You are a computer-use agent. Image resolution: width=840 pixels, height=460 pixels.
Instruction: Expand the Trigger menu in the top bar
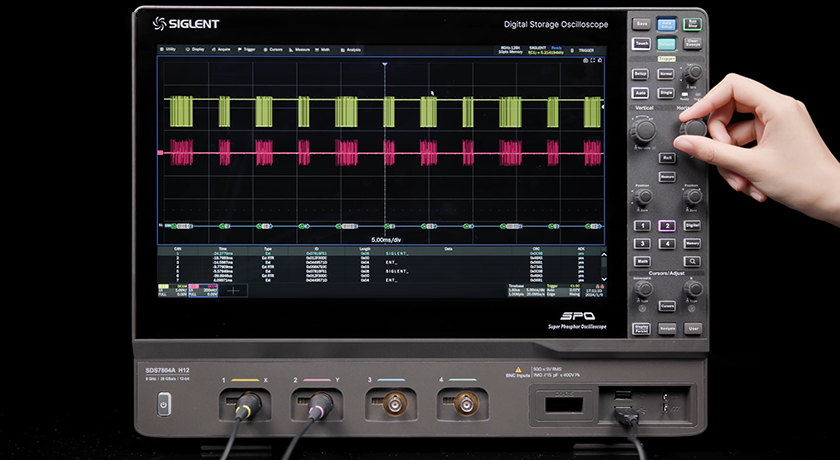(x=247, y=48)
